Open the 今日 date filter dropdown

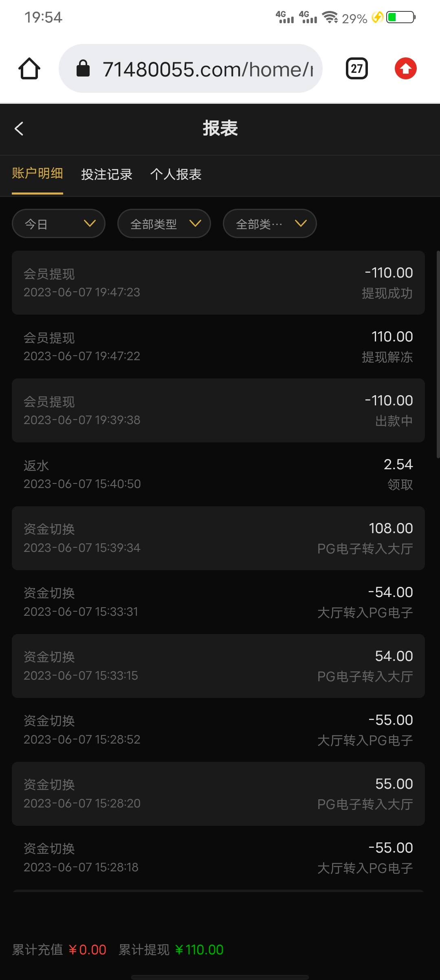pos(59,223)
